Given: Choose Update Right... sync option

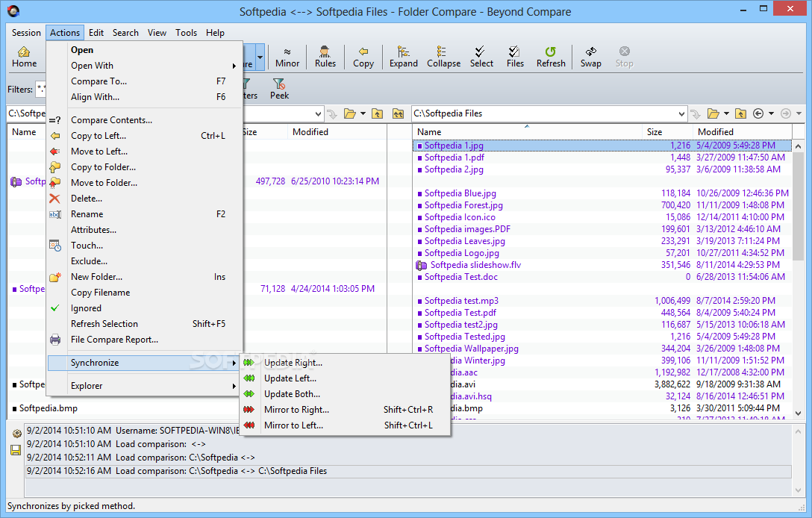Looking at the screenshot, I should [x=346, y=363].
